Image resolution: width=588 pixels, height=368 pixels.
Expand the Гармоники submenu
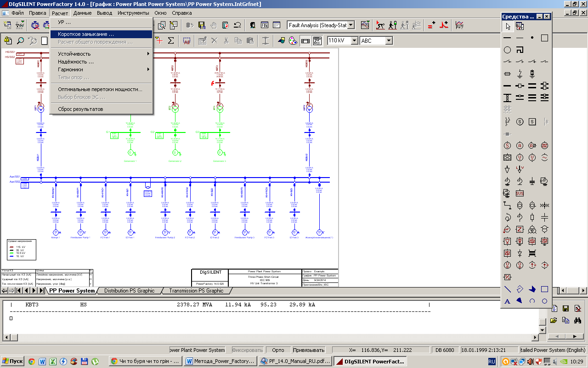[x=101, y=69]
